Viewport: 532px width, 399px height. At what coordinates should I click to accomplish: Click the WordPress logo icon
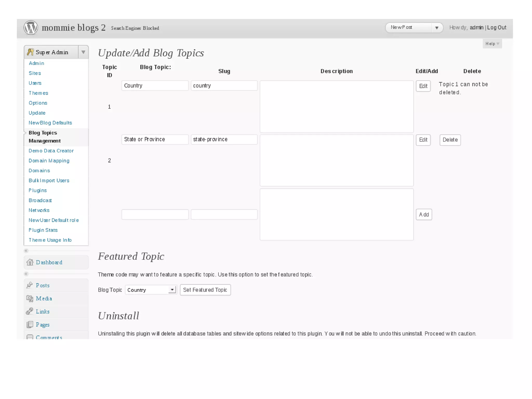[x=31, y=28]
